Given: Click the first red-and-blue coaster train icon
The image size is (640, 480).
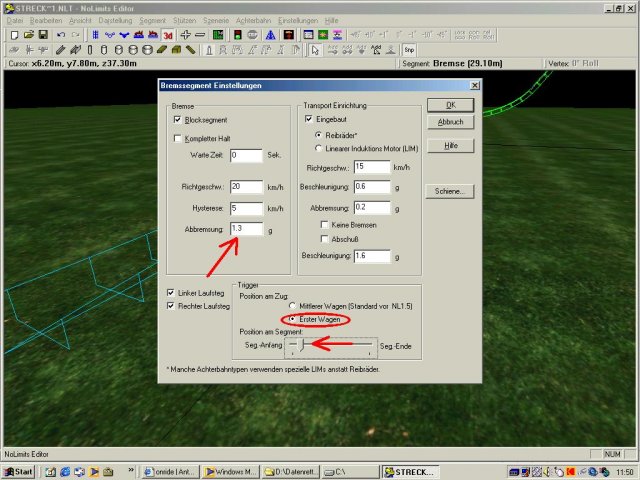Looking at the screenshot, I should pos(139,35).
